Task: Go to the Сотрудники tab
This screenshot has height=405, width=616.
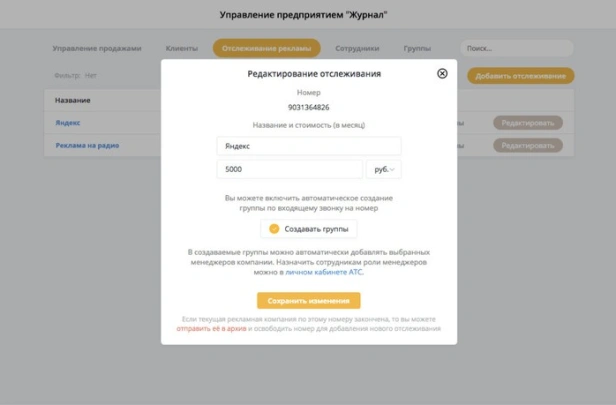Action: [359, 48]
